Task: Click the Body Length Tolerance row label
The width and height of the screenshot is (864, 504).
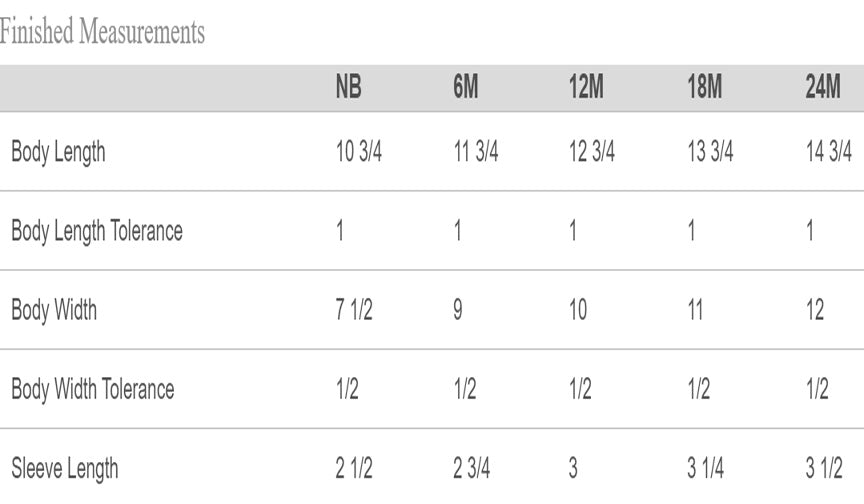Action: tap(97, 231)
